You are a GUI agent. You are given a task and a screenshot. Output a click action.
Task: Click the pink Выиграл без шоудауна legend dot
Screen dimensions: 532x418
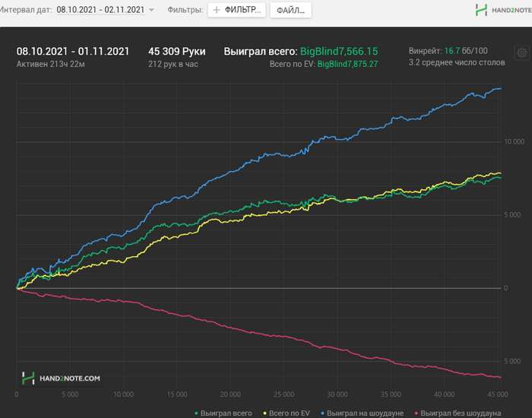click(416, 413)
